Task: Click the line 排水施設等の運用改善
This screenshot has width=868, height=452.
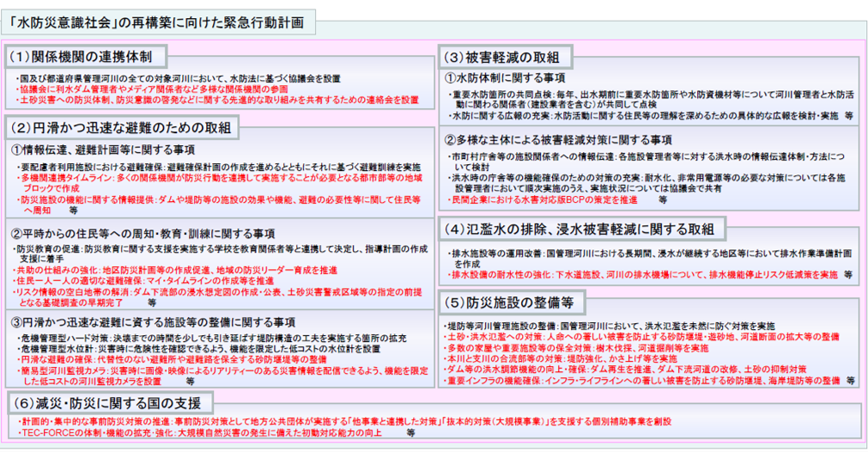Action: click(649, 259)
